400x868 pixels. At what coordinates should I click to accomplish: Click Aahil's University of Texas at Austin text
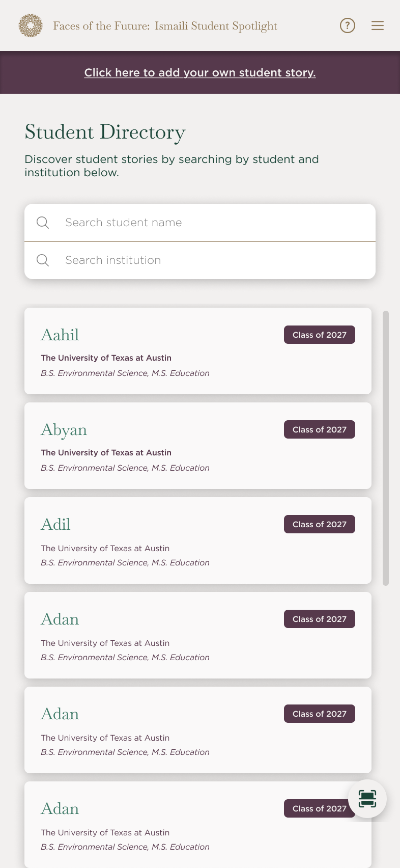pos(106,358)
